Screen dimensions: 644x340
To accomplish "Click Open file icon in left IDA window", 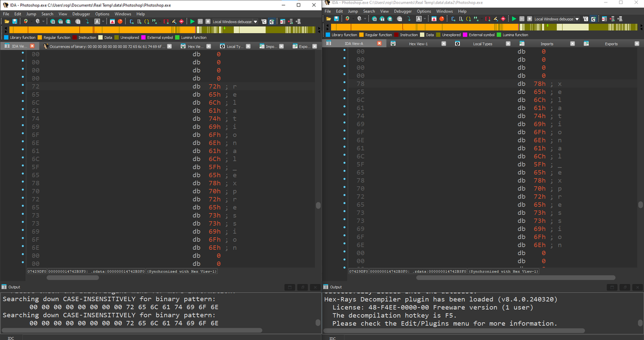I will (7, 22).
